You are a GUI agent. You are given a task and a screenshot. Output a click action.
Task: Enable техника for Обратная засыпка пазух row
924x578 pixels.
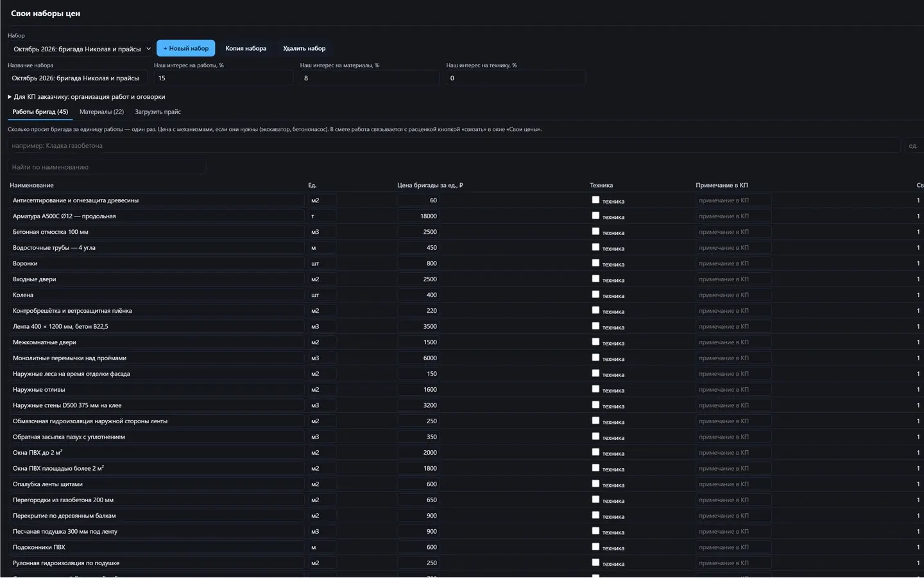(x=595, y=436)
